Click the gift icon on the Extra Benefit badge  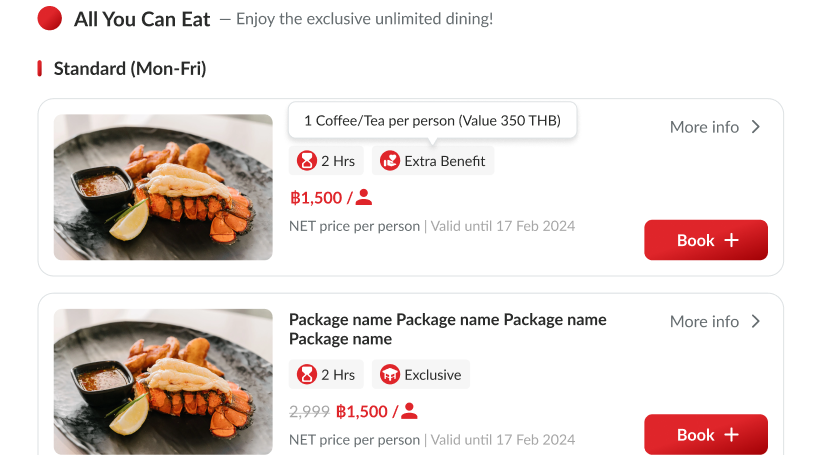pos(390,161)
